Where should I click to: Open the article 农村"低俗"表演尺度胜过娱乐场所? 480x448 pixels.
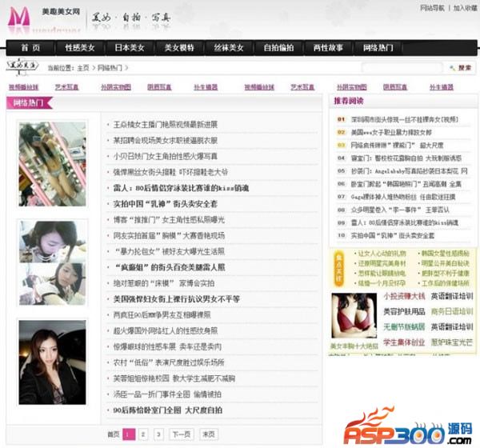[x=169, y=363]
